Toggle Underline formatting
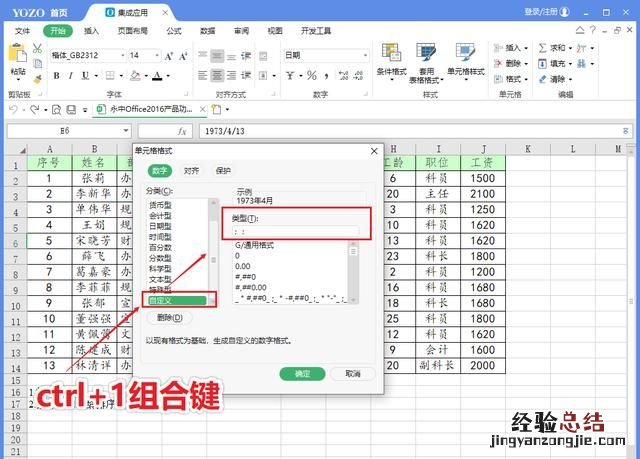 (85, 76)
